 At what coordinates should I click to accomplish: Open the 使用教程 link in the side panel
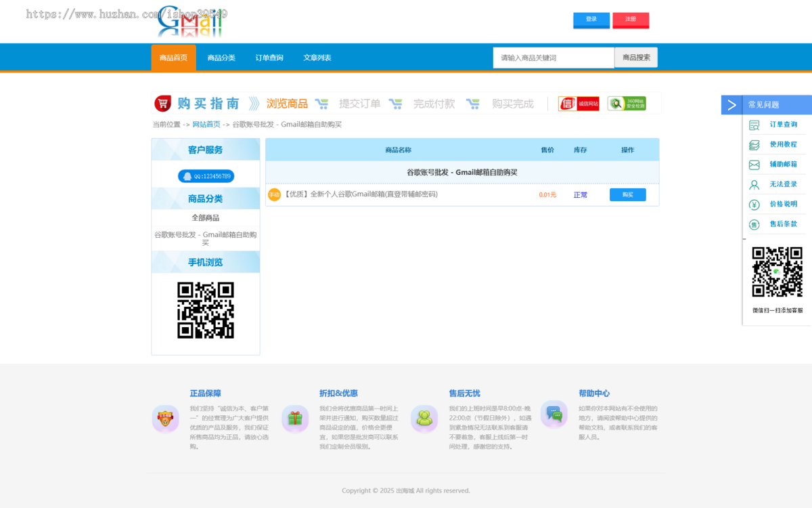point(784,144)
